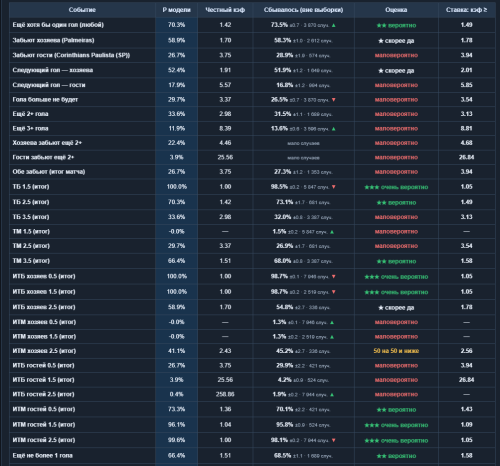Select the 'Обе забьют (итог матча)' event

coord(49,172)
